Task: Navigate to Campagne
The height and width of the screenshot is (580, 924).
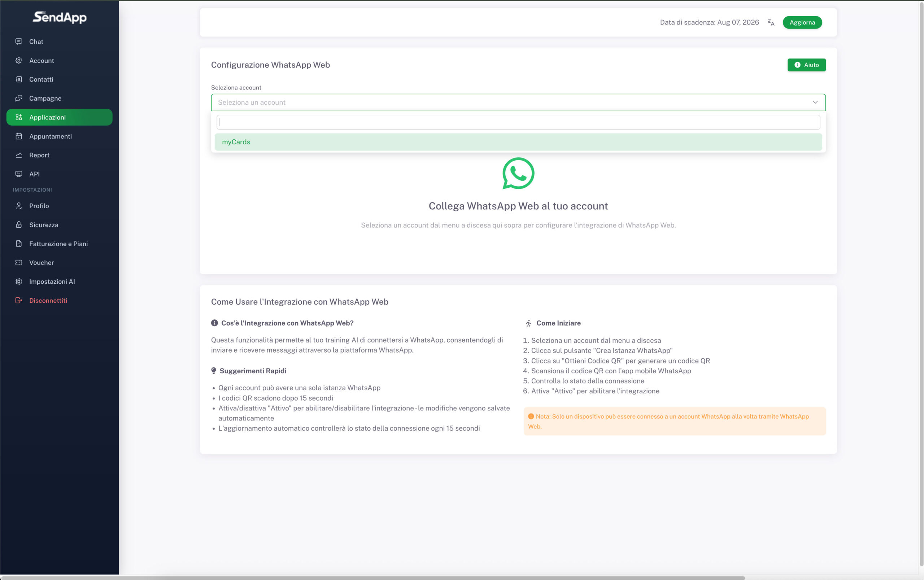Action: click(60, 98)
